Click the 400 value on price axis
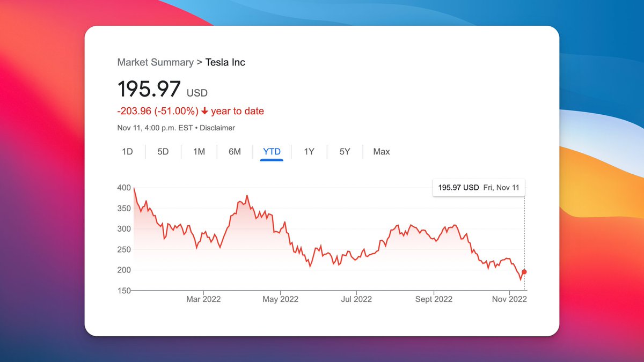 124,188
